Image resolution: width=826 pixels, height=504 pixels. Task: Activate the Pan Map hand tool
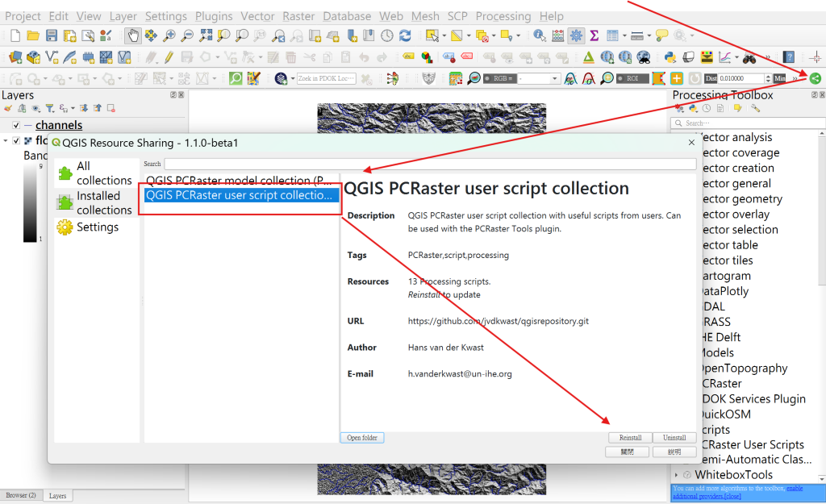pyautogui.click(x=133, y=35)
